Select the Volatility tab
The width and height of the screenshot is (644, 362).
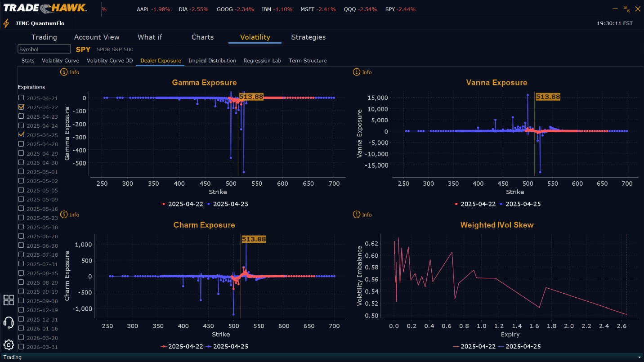click(255, 37)
